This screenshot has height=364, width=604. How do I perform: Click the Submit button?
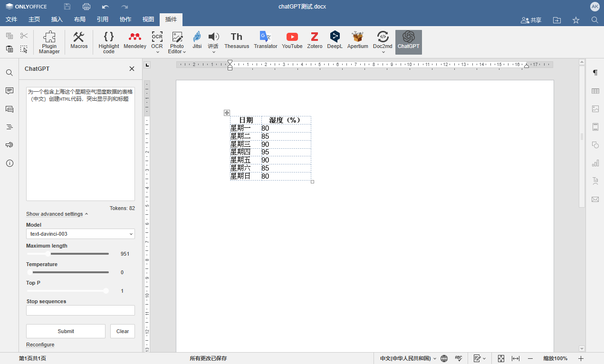click(x=66, y=331)
